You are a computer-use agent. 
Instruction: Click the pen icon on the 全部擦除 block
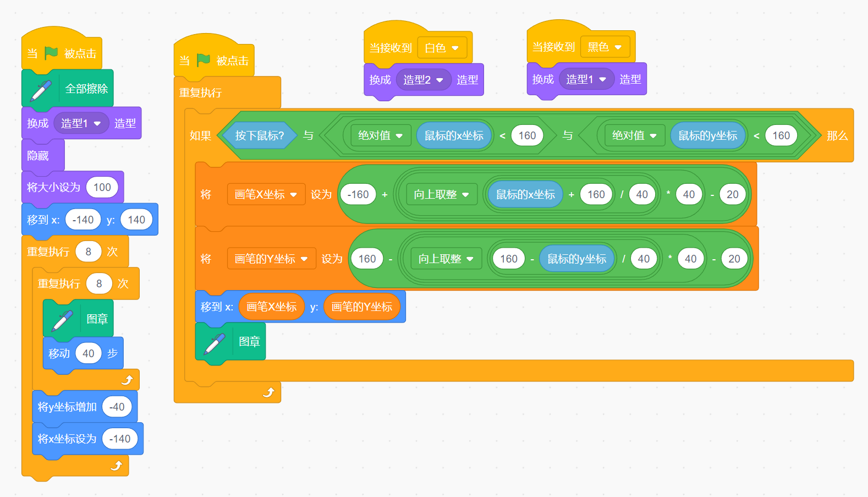41,90
